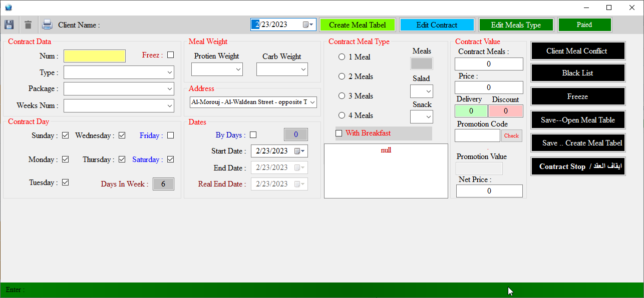Check the By Days option
Screen dimensions: 644x298
(x=253, y=135)
